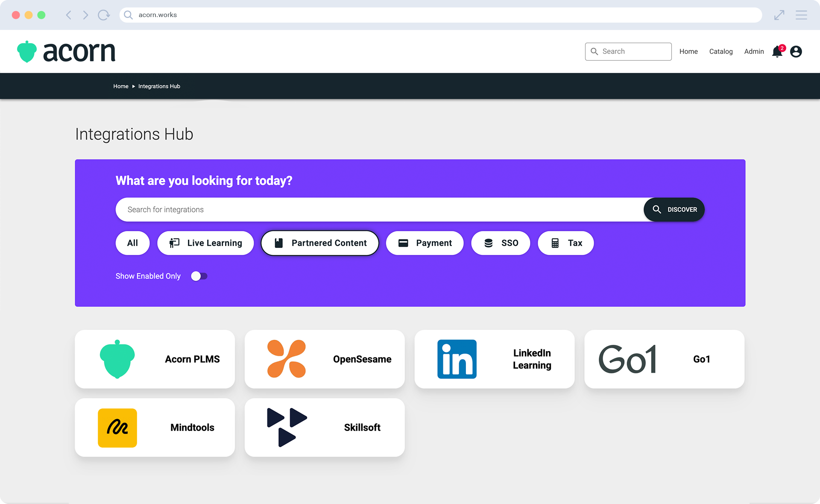Click the Acorn logo in header
Screen dimensions: 820x504
click(66, 52)
